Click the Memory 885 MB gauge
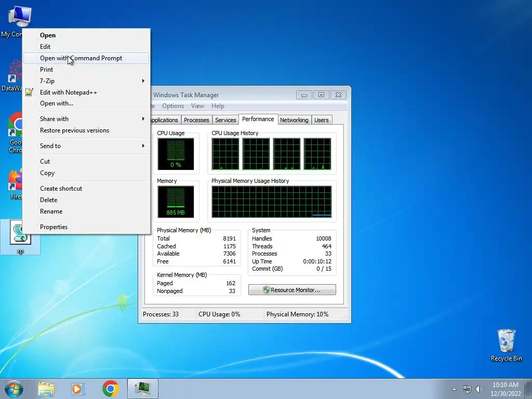The width and height of the screenshot is (532, 399). (x=176, y=202)
